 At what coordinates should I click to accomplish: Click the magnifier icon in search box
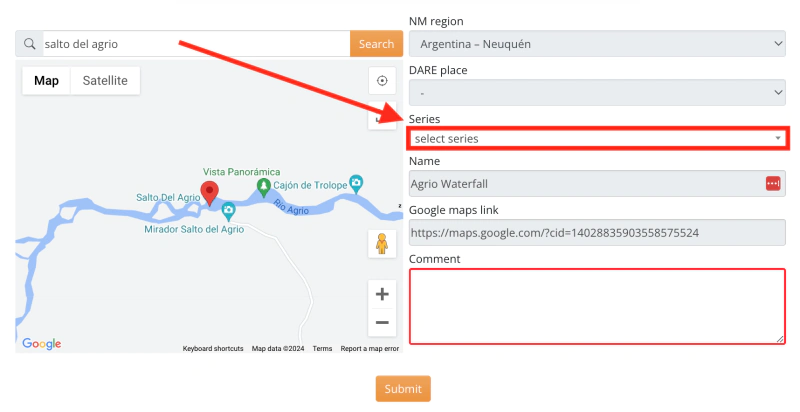pyautogui.click(x=30, y=44)
